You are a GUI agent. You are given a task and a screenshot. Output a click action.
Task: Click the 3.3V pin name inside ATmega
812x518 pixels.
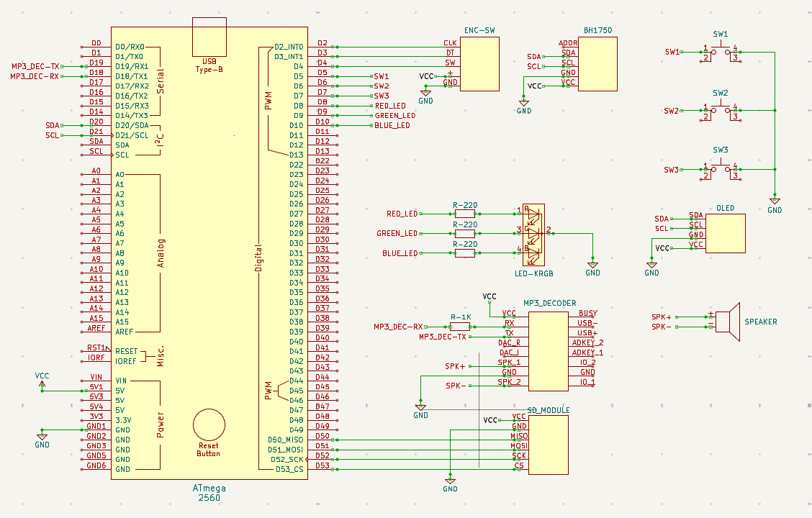(123, 419)
